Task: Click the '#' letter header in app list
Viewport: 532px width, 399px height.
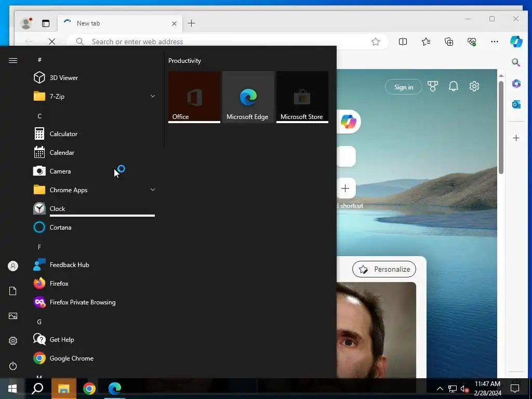Action: (39, 60)
